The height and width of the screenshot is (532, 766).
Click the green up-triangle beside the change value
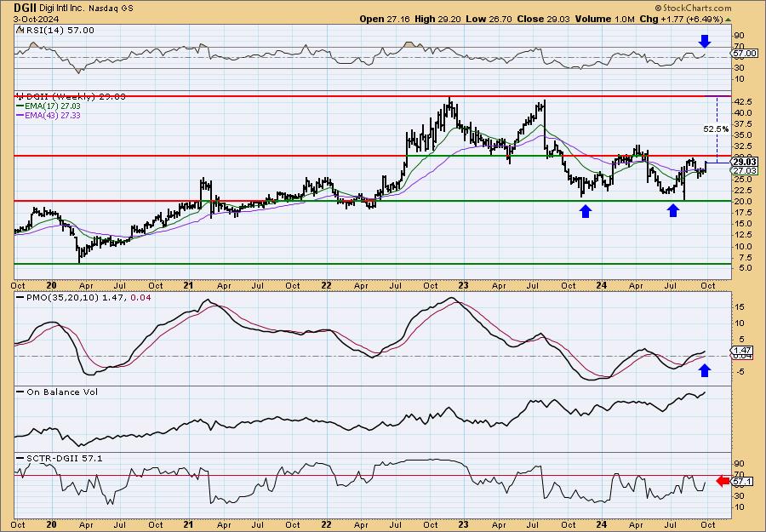(x=729, y=20)
